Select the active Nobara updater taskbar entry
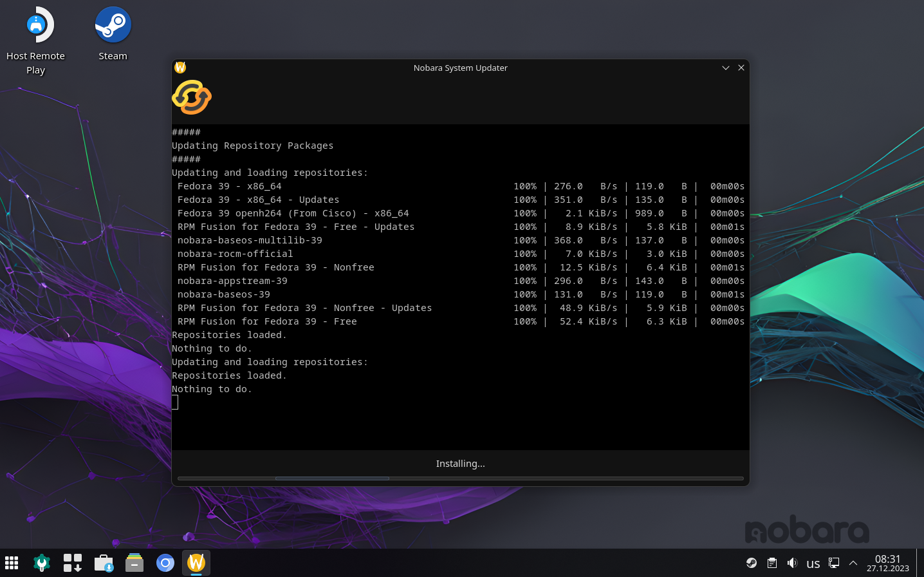 click(x=196, y=563)
